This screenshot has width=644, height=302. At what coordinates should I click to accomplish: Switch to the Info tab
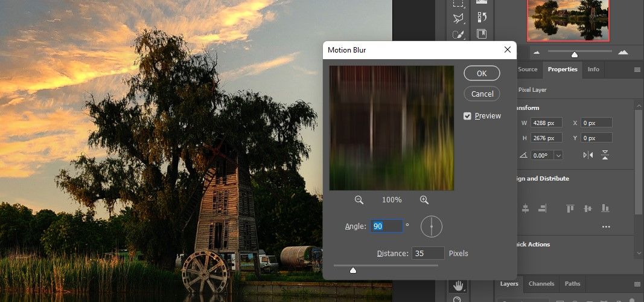coord(593,69)
